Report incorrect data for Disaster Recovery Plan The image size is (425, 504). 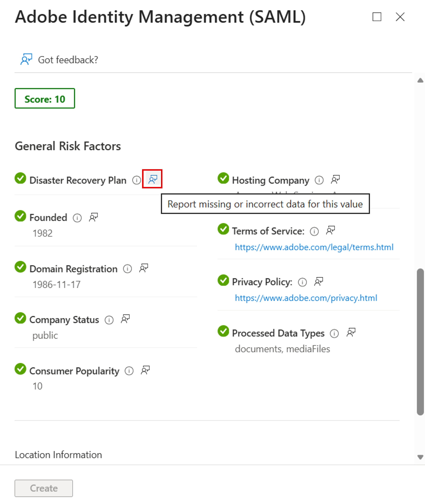(x=152, y=179)
